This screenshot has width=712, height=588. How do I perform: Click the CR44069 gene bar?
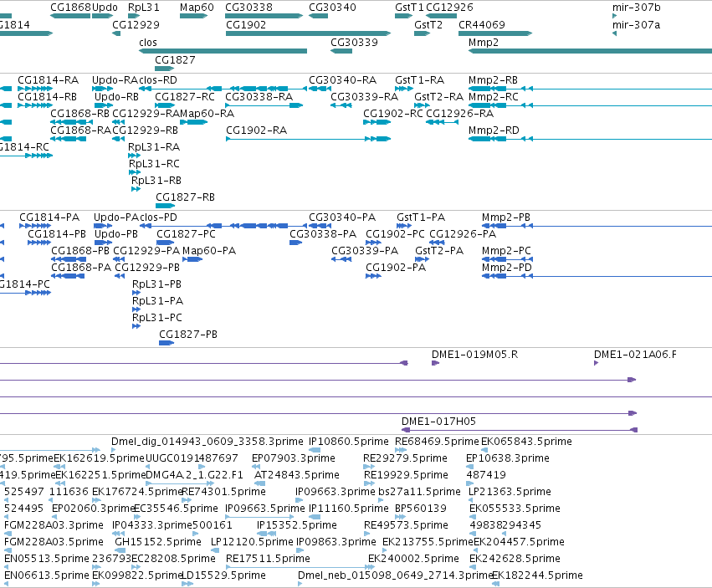pos(495,33)
